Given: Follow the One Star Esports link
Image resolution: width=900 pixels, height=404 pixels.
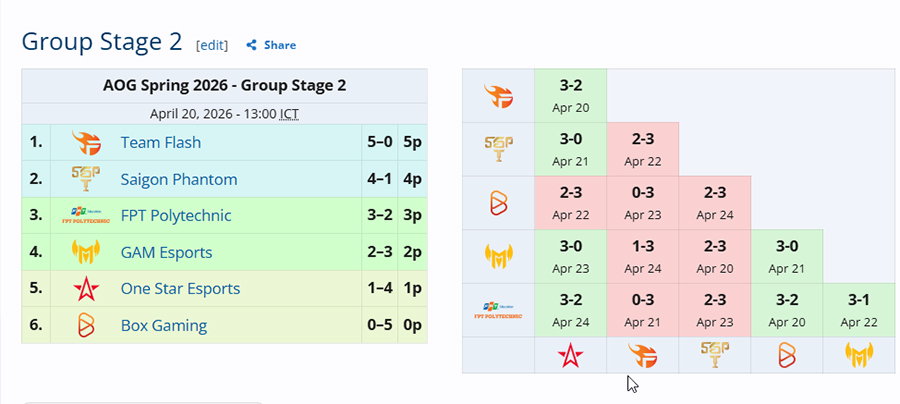Looking at the screenshot, I should 180,289.
